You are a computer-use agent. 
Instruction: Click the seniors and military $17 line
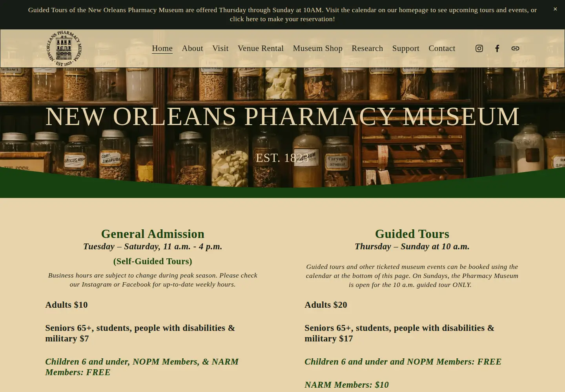click(399, 333)
